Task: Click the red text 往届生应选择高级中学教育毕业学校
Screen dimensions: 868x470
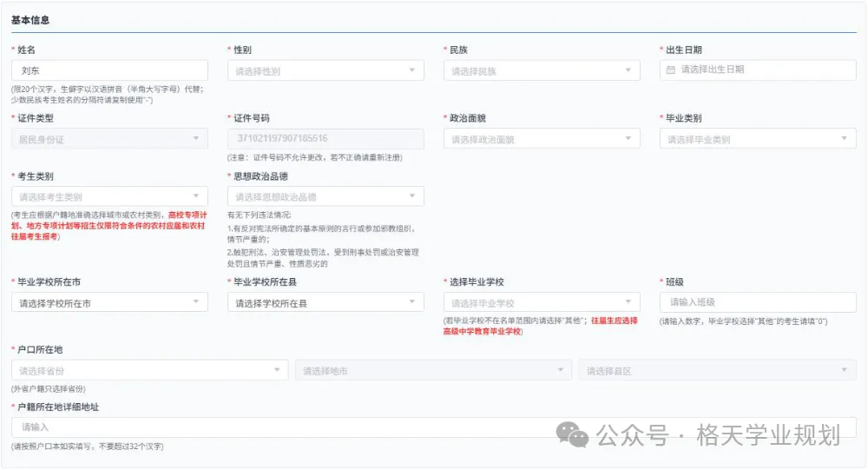Action: click(x=540, y=326)
